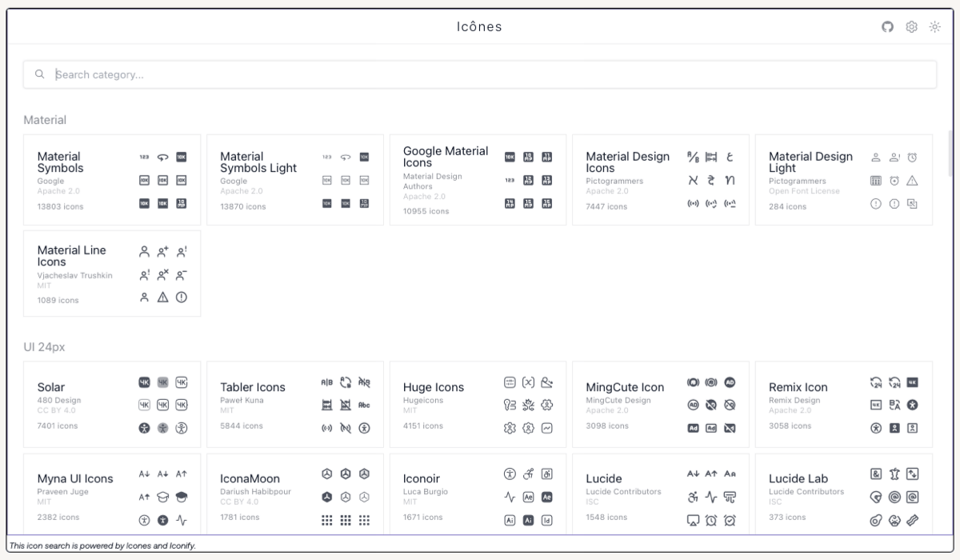The width and height of the screenshot is (960, 560).
Task: Click the wheelchair icon in Iconoir
Action: tap(528, 474)
